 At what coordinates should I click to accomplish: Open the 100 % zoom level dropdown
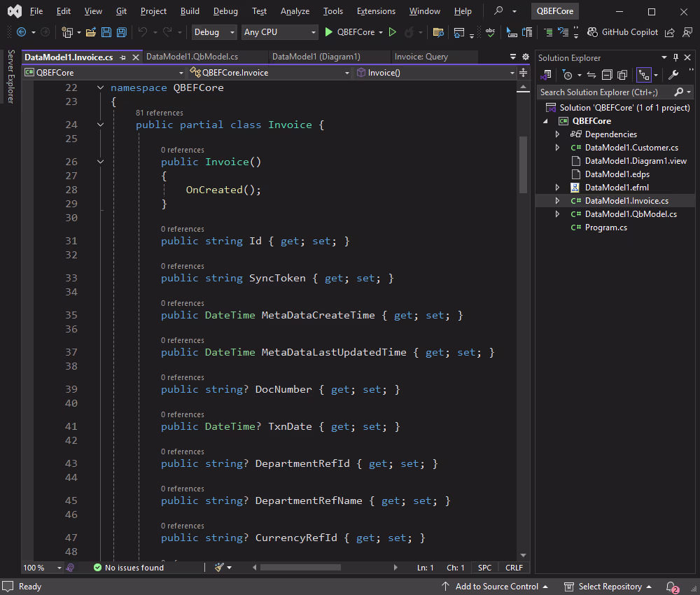42,567
